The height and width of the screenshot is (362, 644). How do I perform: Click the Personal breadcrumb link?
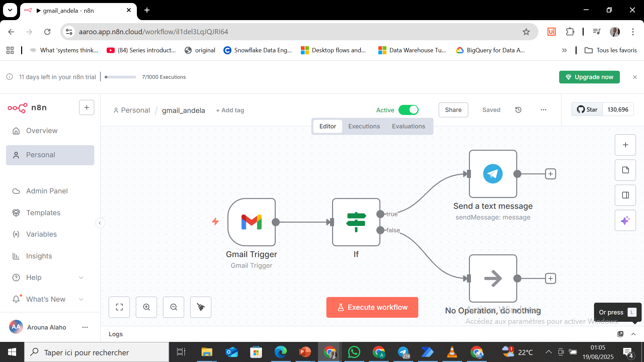(x=132, y=110)
